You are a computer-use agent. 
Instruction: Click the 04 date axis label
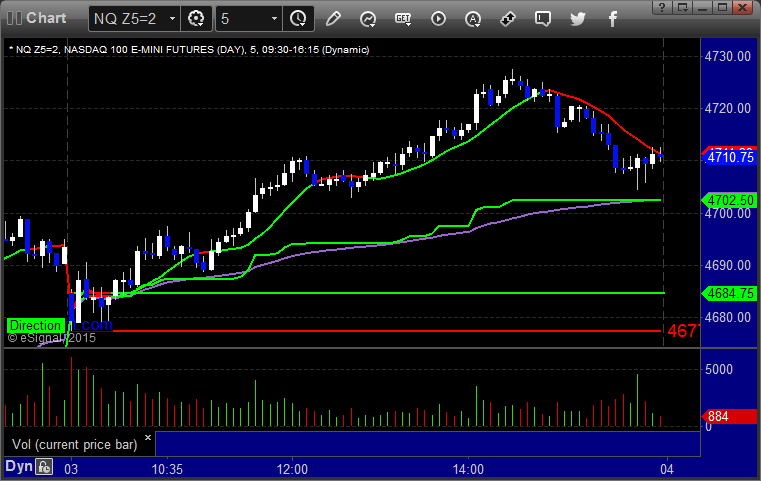tap(667, 469)
